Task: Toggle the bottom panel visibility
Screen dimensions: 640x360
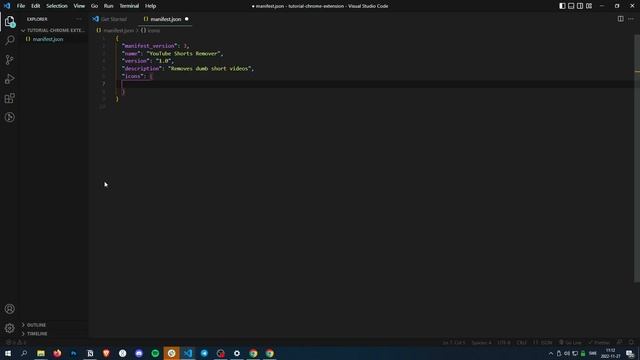Action: [571, 6]
